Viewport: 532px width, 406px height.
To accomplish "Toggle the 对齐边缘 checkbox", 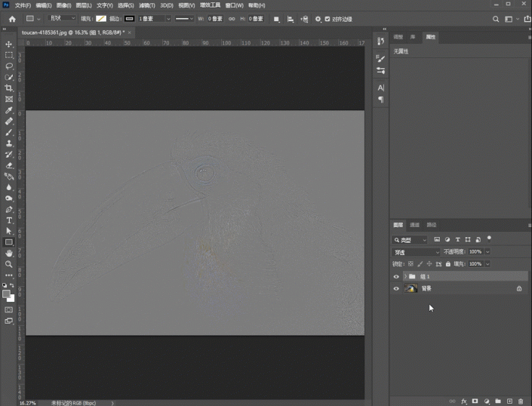I will click(x=328, y=19).
